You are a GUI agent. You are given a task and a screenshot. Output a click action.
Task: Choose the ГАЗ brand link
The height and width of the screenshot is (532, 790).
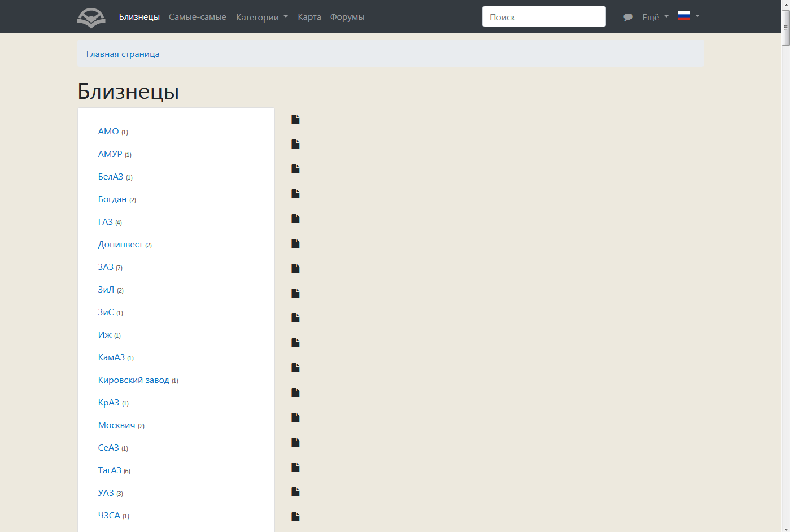point(106,222)
